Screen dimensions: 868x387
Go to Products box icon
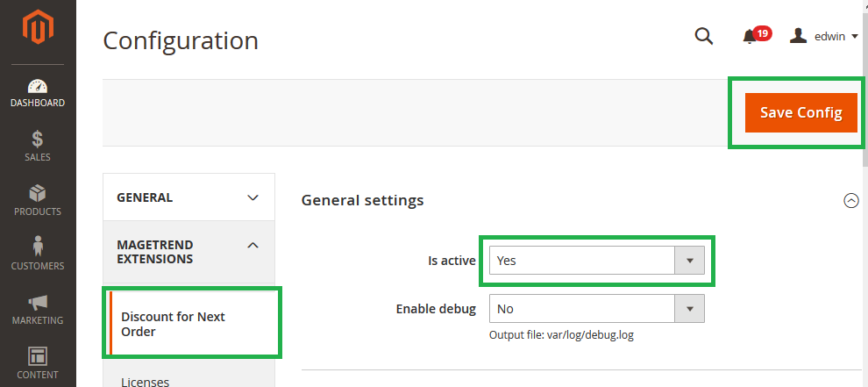click(38, 194)
